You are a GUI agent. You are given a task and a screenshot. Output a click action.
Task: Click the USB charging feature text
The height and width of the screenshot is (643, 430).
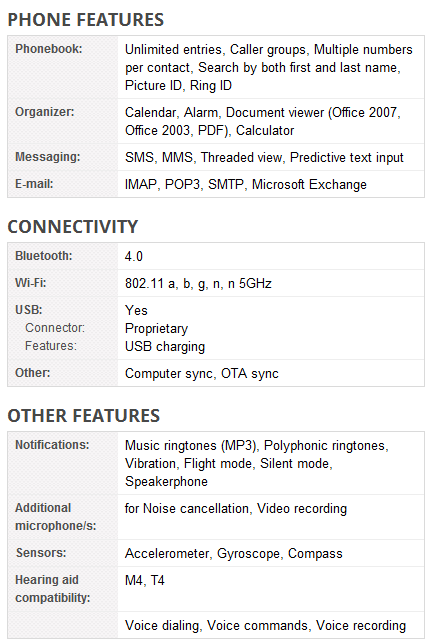[x=165, y=347]
